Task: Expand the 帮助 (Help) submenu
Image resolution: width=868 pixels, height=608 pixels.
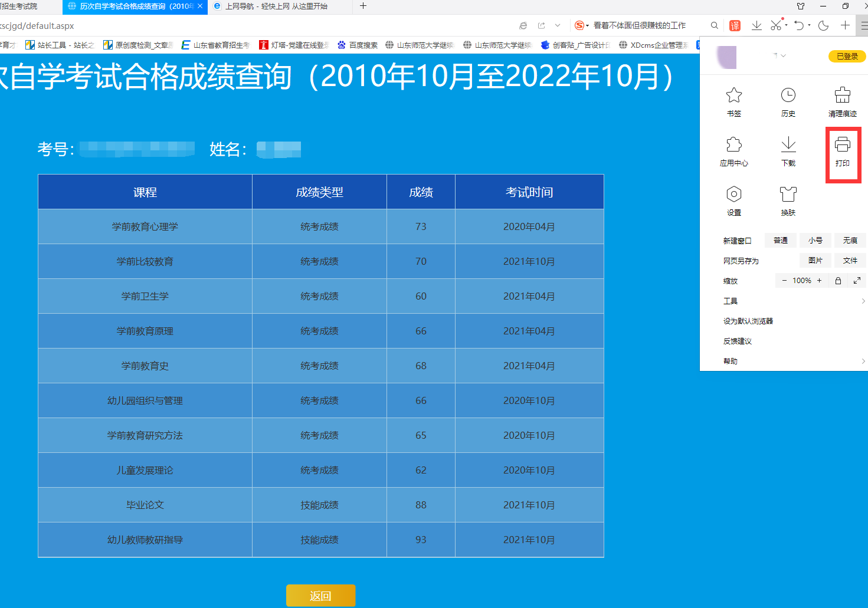Action: pos(730,360)
